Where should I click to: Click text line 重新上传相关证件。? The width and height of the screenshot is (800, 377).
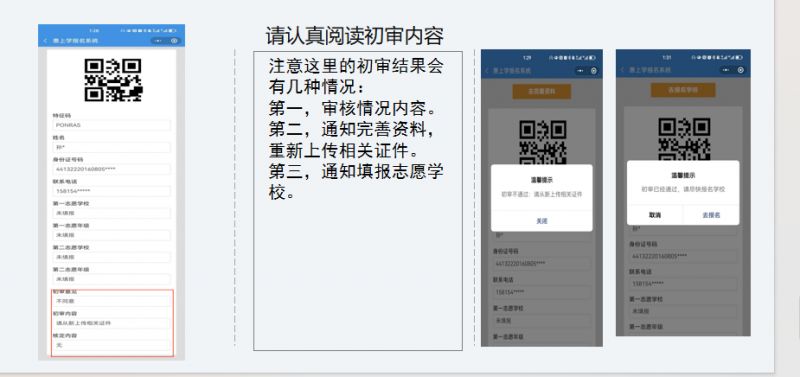(345, 151)
